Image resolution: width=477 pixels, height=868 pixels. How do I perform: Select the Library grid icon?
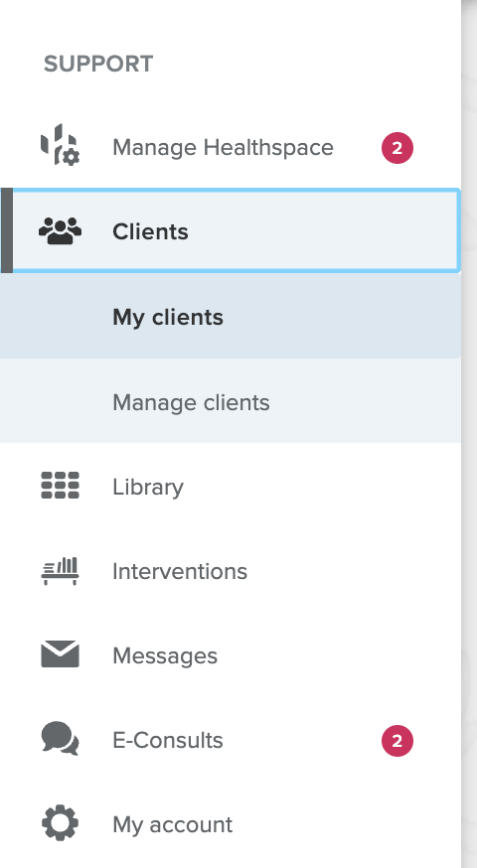tap(60, 486)
